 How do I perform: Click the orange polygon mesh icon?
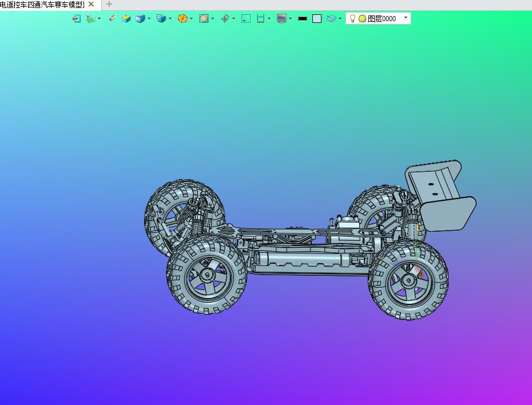point(182,19)
